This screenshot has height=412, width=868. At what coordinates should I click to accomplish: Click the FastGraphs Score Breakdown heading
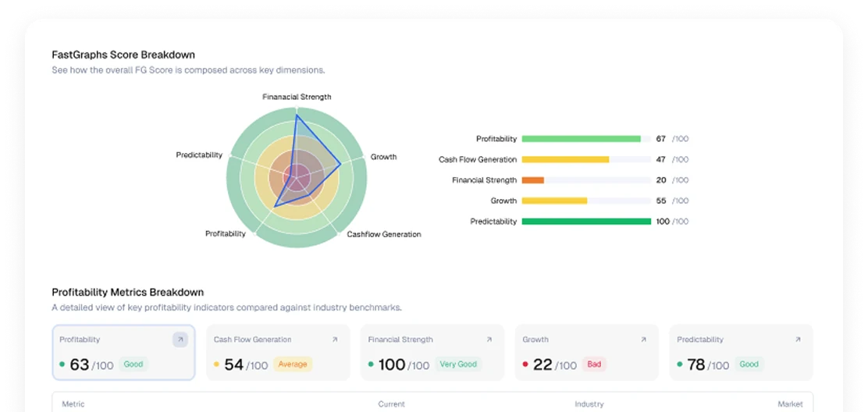[123, 55]
